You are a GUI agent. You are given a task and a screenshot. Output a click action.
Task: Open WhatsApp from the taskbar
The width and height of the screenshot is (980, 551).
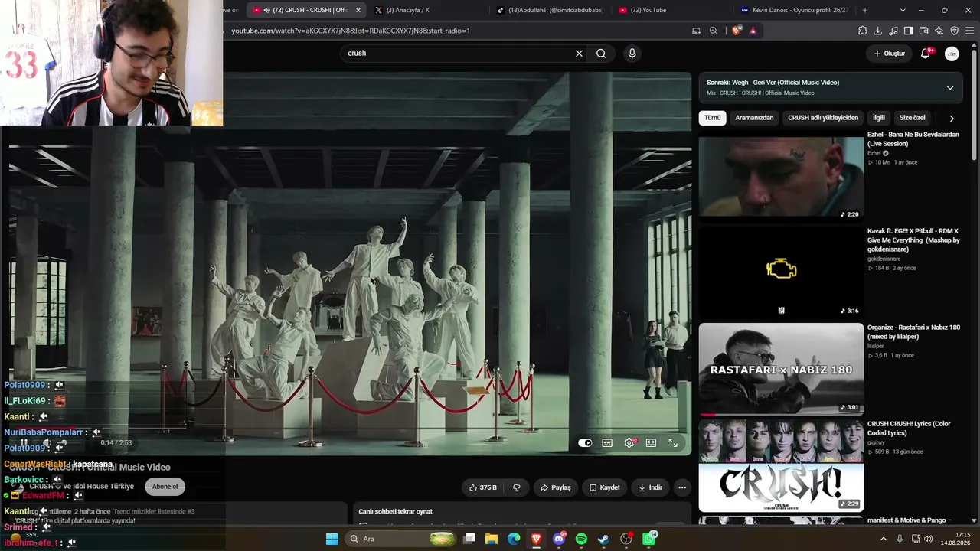click(x=649, y=539)
